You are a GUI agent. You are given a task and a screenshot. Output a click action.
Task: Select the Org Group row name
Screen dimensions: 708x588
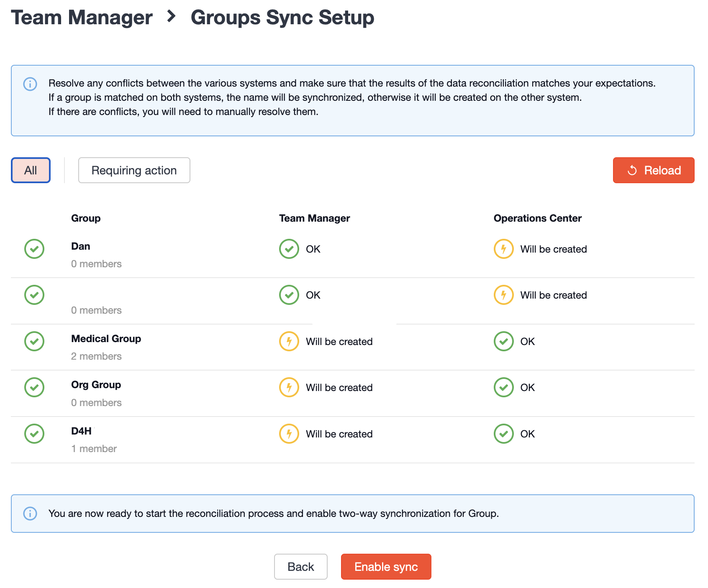click(96, 385)
